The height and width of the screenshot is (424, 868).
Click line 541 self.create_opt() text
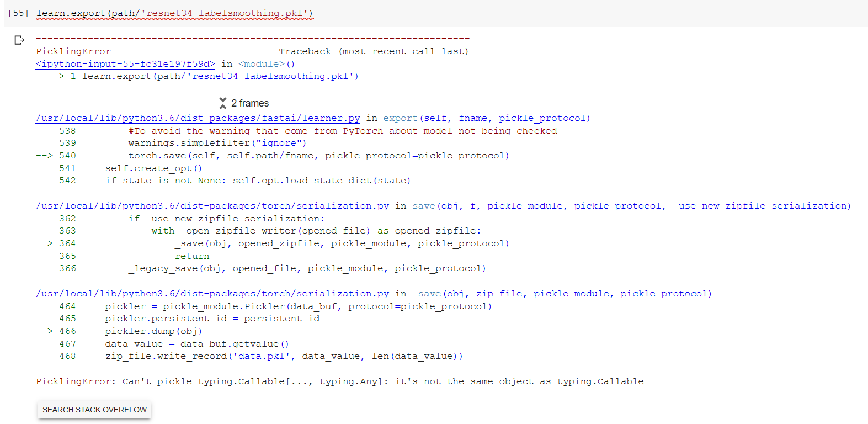pos(154,168)
